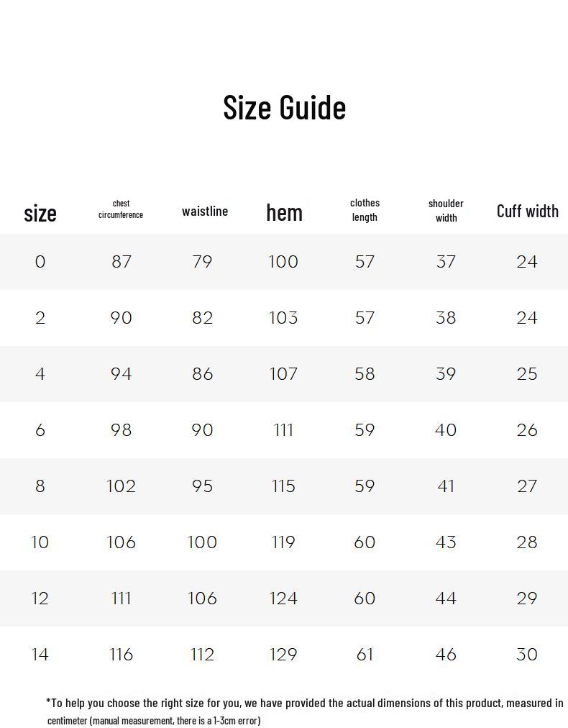Select the size 14 row label

coord(40,655)
